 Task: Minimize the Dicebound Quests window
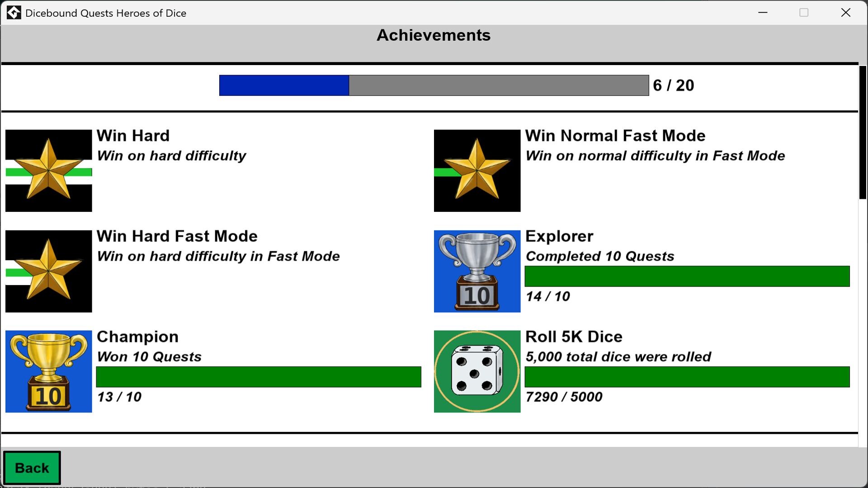(x=763, y=13)
